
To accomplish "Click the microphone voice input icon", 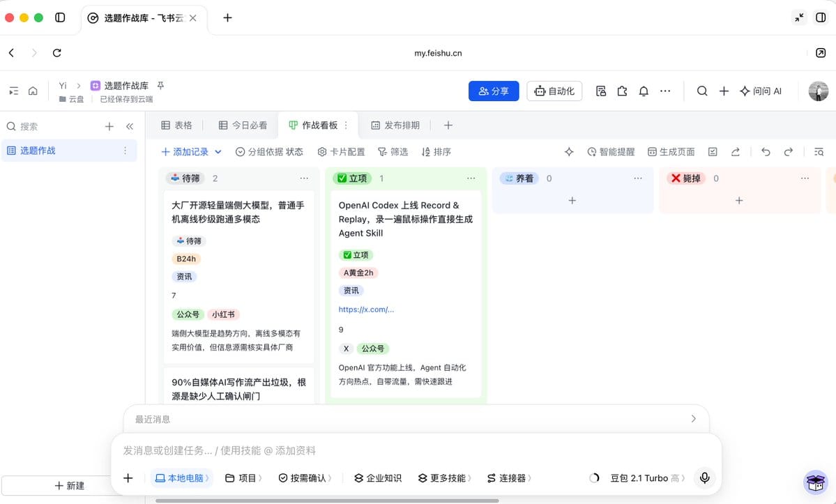I will pyautogui.click(x=704, y=478).
